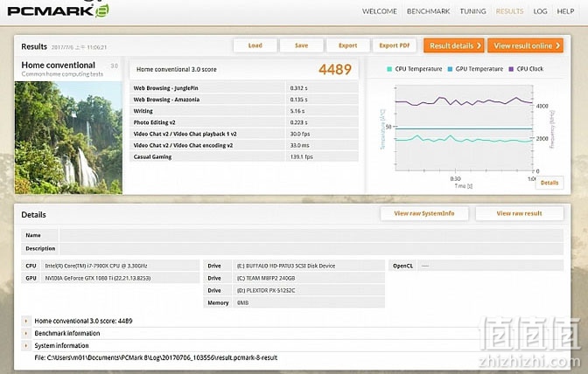Click the Export PDF button
This screenshot has width=588, height=374.
click(x=394, y=45)
